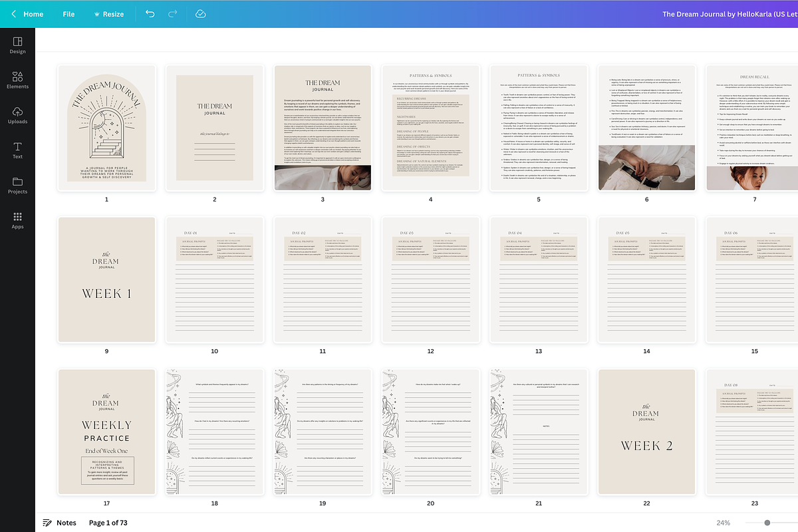Select page 22 Week 2 thumbnail
Viewport: 798px width, 532px height.
tap(647, 432)
